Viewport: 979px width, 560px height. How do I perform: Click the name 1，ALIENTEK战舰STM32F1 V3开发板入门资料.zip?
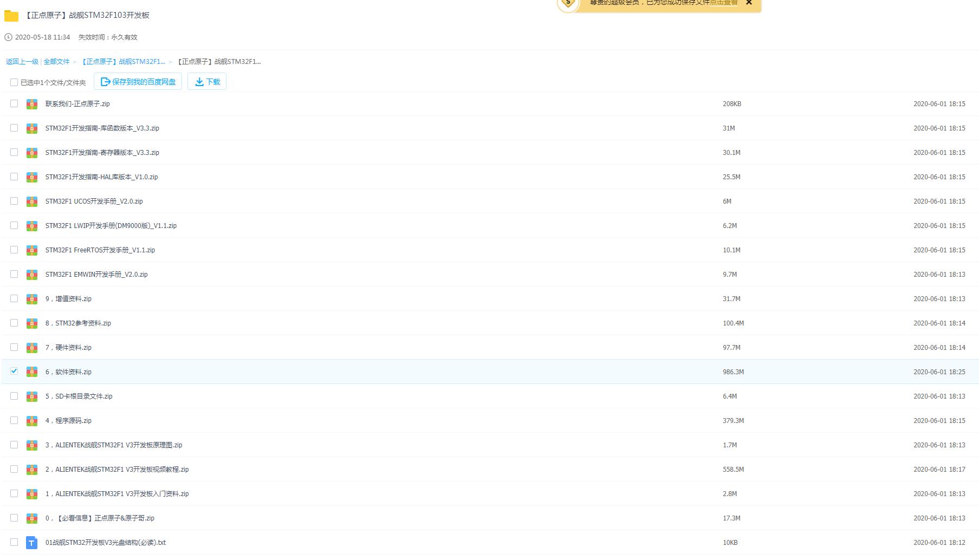tap(117, 494)
